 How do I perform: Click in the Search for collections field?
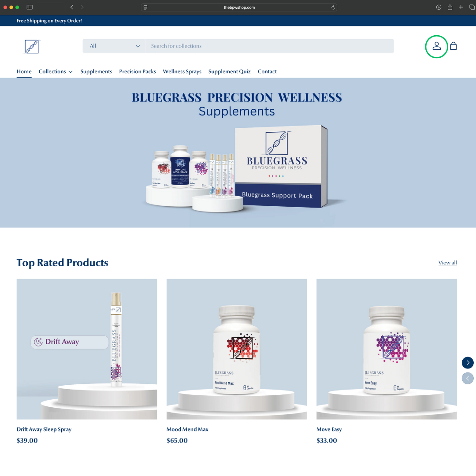point(270,46)
